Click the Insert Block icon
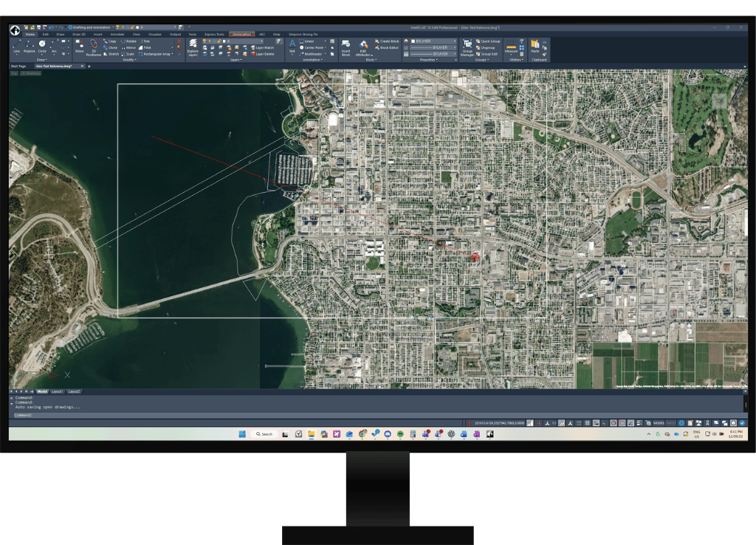Screen dimensions: 756x545 point(346,47)
